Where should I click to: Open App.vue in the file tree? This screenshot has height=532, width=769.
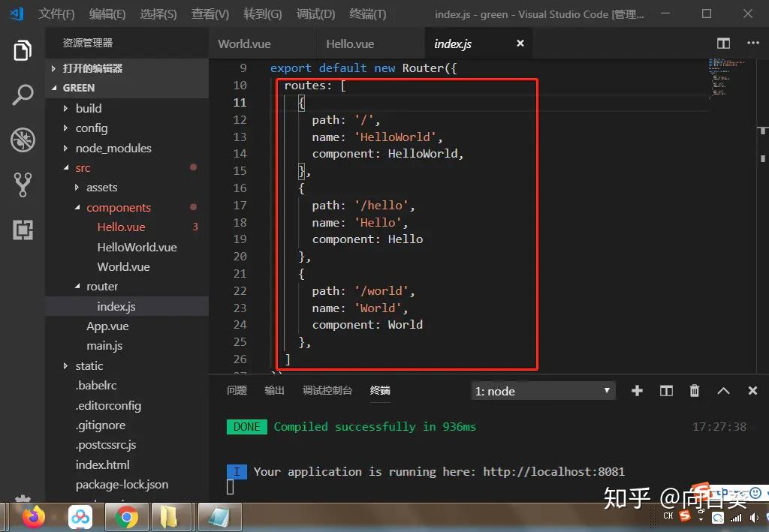(x=107, y=326)
